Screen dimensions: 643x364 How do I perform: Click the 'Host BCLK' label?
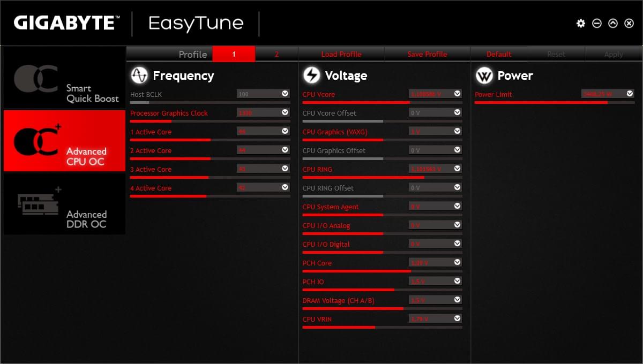146,94
